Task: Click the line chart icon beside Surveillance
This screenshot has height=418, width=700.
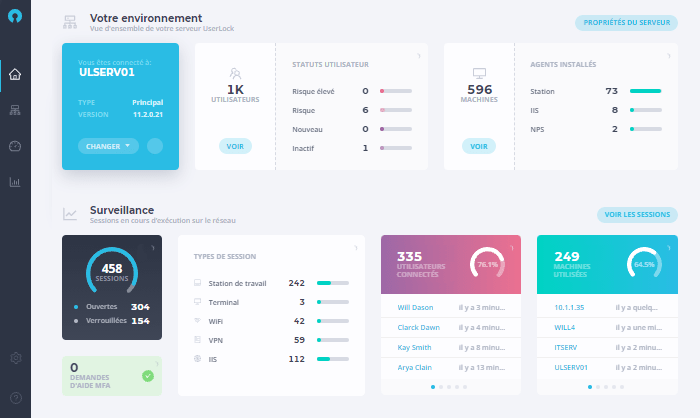Action: click(70, 214)
